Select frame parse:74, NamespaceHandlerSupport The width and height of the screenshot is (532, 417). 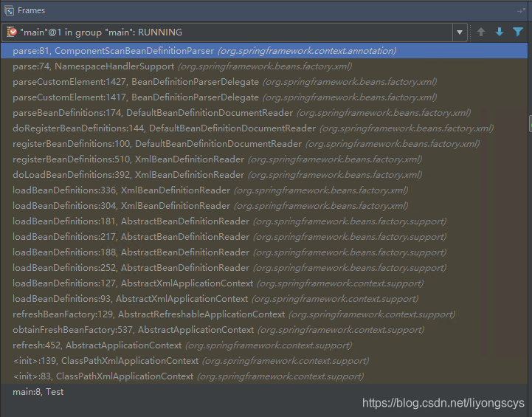click(x=264, y=66)
